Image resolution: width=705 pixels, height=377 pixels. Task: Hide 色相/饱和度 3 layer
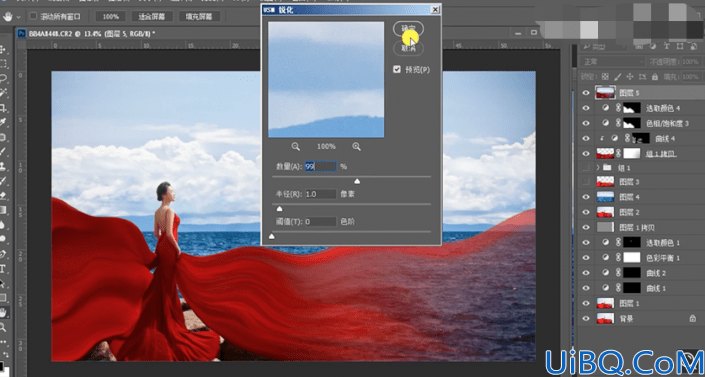click(x=585, y=123)
